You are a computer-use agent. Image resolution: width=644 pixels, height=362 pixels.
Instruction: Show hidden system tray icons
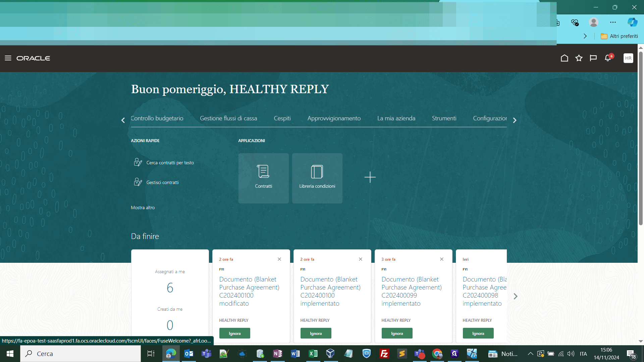[x=531, y=354]
